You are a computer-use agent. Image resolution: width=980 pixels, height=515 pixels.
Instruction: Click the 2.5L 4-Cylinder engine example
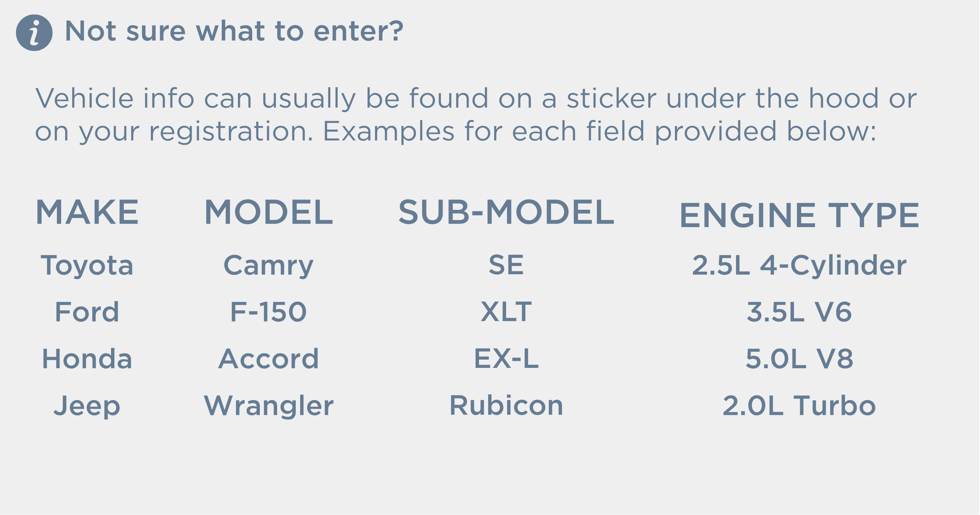(799, 265)
